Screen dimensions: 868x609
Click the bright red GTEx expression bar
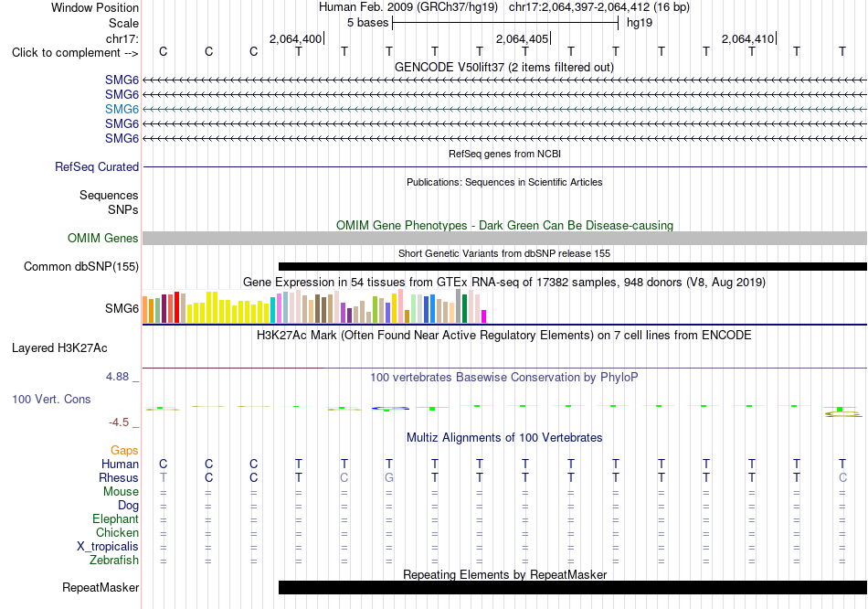pyautogui.click(x=176, y=307)
